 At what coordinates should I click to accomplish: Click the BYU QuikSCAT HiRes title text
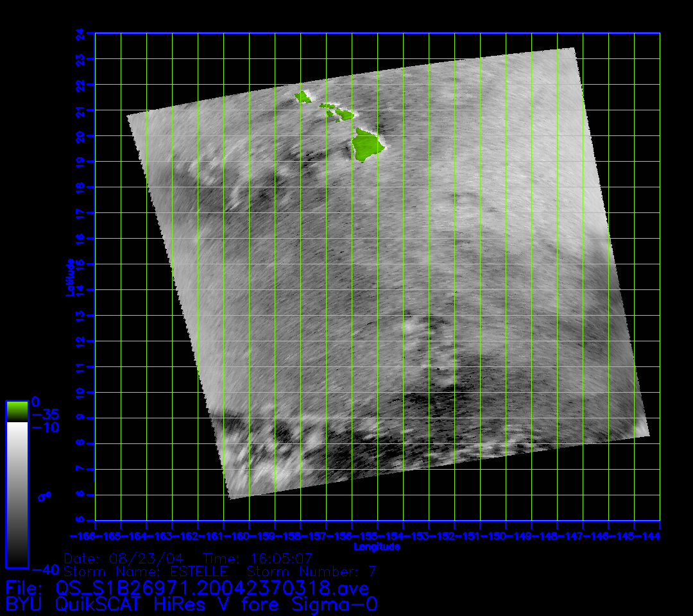click(x=191, y=604)
